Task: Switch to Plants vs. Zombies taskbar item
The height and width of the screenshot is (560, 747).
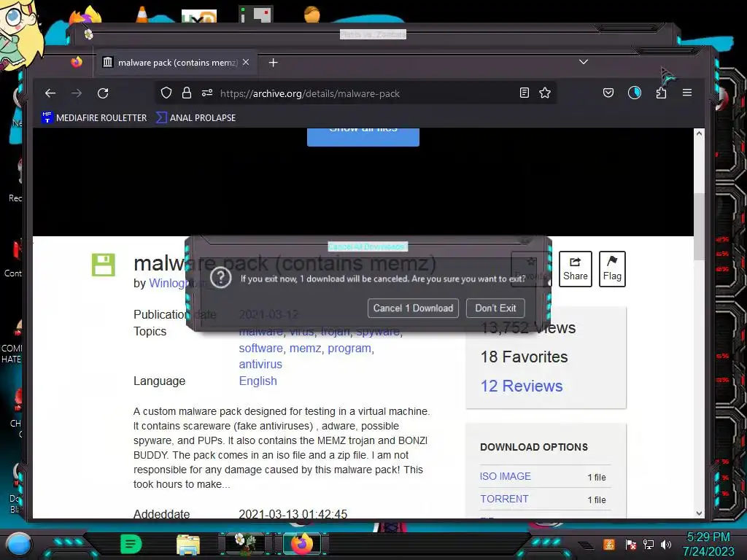Action: (x=245, y=544)
